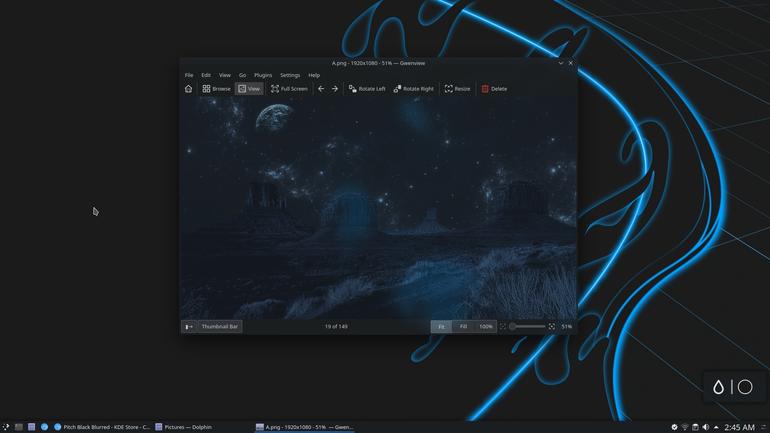Viewport: 770px width, 433px height.
Task: Toggle the Thumbnail Bar
Action: pyautogui.click(x=220, y=326)
